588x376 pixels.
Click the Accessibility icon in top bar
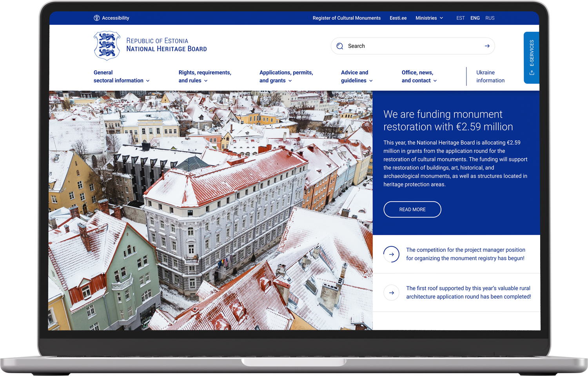pos(96,18)
